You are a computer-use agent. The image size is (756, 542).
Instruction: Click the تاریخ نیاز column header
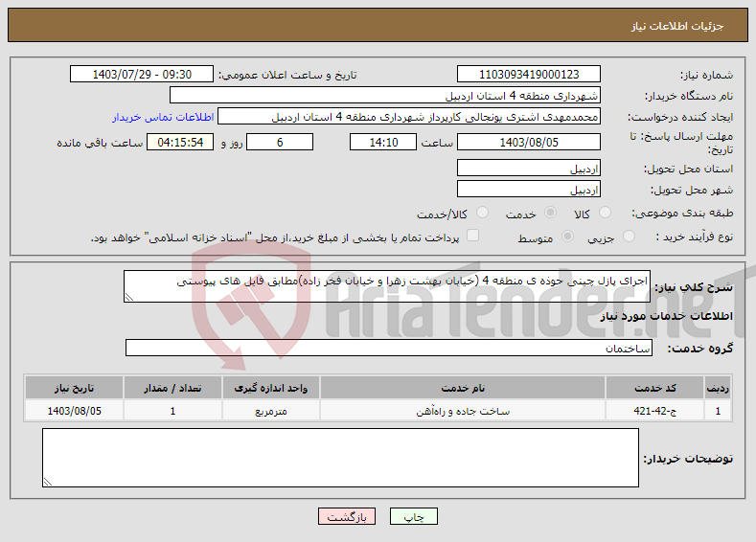pos(74,388)
